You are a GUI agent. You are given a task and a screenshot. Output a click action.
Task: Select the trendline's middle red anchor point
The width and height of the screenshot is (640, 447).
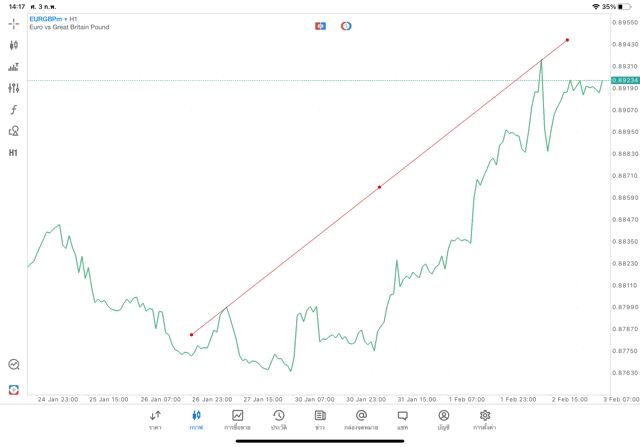[379, 187]
